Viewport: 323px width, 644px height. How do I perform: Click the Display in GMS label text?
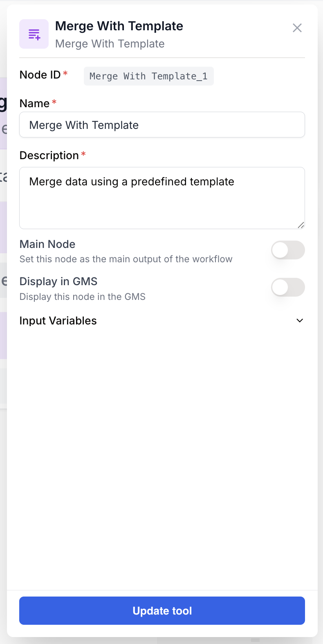58,281
